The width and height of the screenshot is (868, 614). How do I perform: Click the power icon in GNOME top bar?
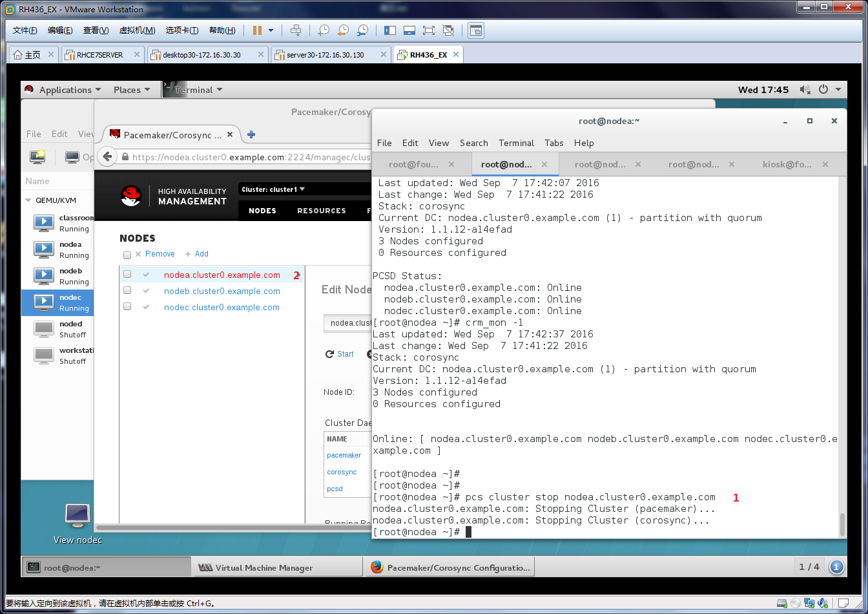point(823,90)
